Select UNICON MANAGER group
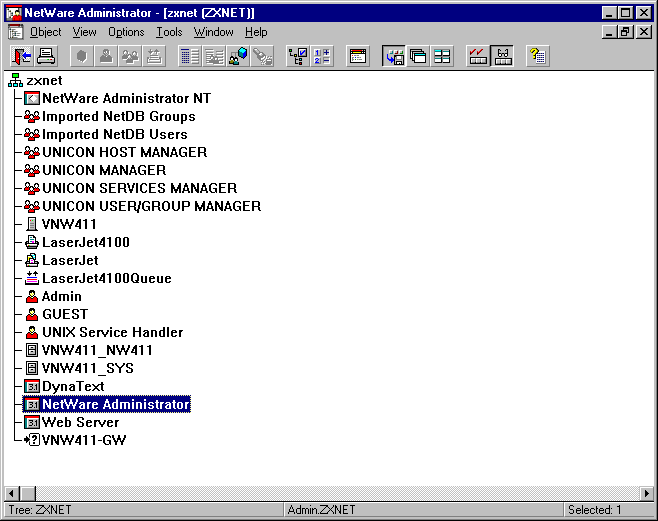 pyautogui.click(x=104, y=170)
